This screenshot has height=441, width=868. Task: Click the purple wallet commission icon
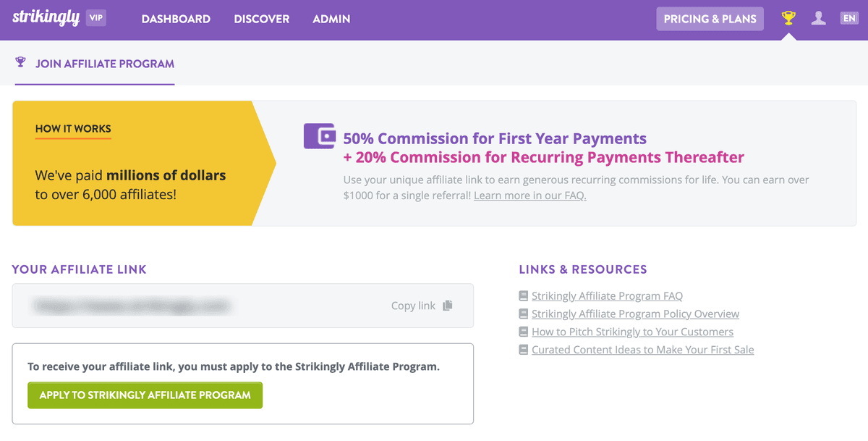[x=319, y=136]
